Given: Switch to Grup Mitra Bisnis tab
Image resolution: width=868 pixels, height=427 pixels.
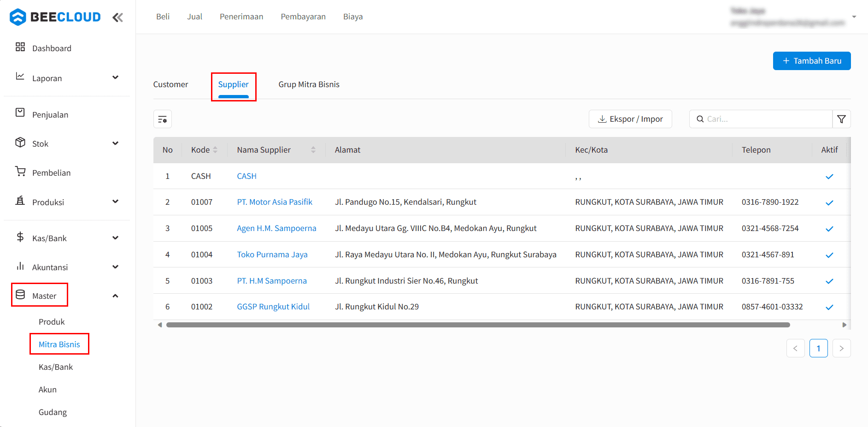Looking at the screenshot, I should coord(309,84).
